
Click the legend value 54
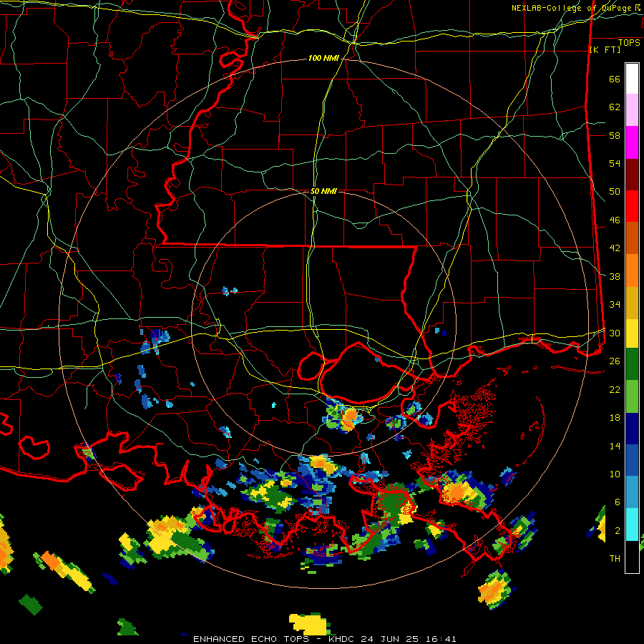coord(615,163)
